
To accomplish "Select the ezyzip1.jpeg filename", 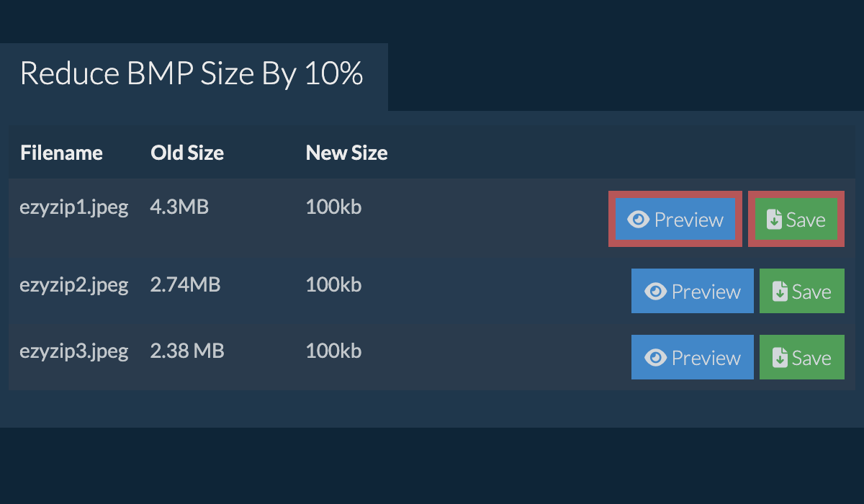I will pos(74,208).
